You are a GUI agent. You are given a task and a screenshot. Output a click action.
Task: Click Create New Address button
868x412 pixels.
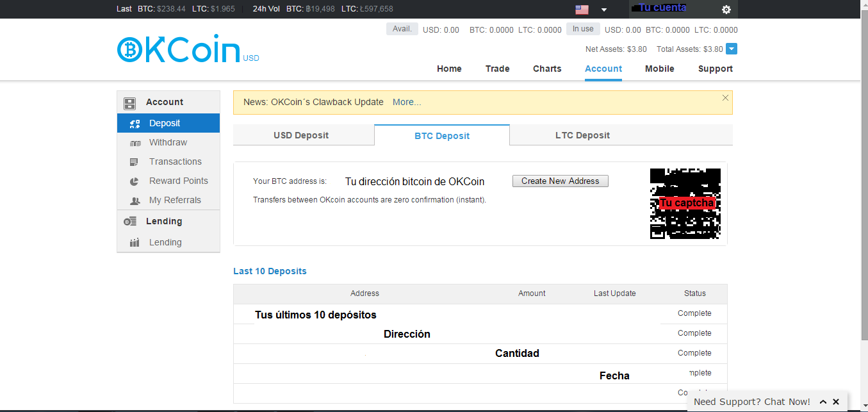click(x=561, y=181)
